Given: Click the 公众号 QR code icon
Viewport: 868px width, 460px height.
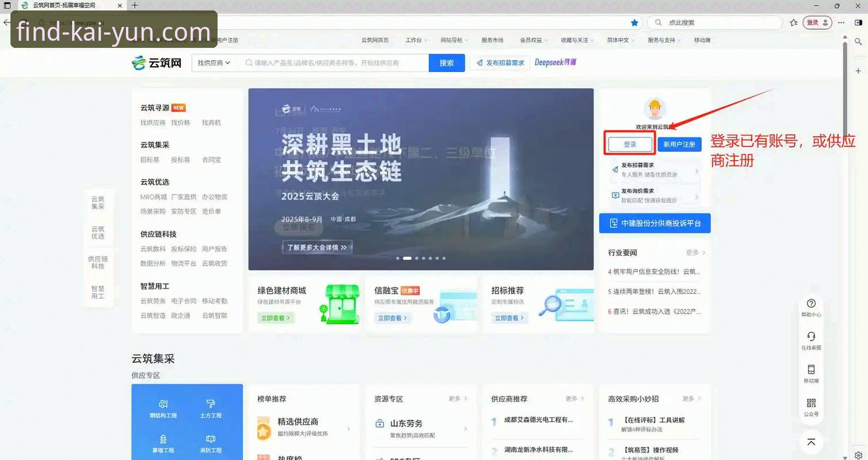Looking at the screenshot, I should (x=811, y=403).
